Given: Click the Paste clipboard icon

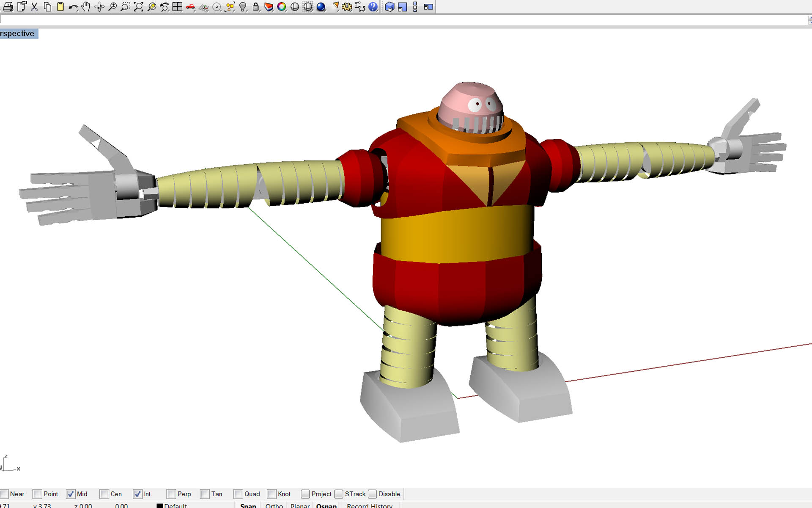Looking at the screenshot, I should pyautogui.click(x=60, y=7).
